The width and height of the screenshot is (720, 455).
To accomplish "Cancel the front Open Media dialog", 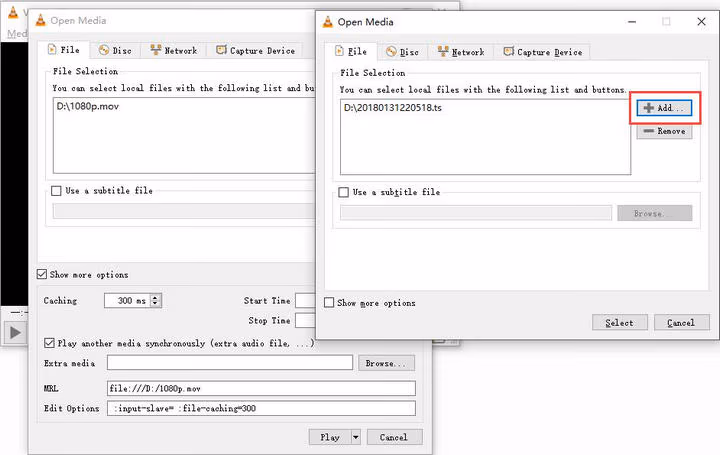I will point(681,322).
